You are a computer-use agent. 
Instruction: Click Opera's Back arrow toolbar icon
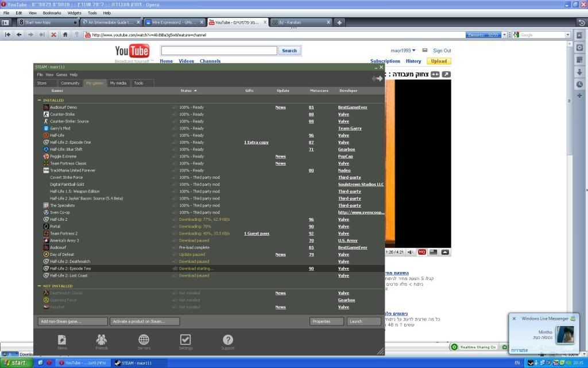[19, 34]
